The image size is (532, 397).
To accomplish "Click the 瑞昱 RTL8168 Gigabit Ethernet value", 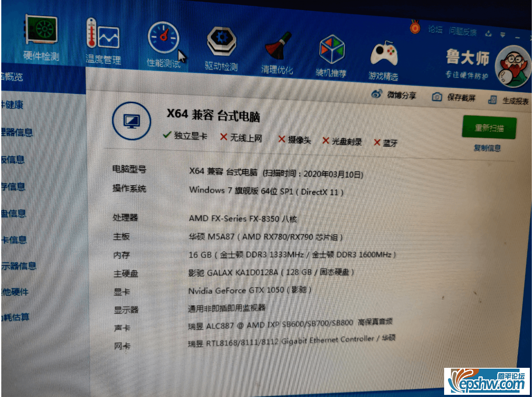I will point(292,341).
